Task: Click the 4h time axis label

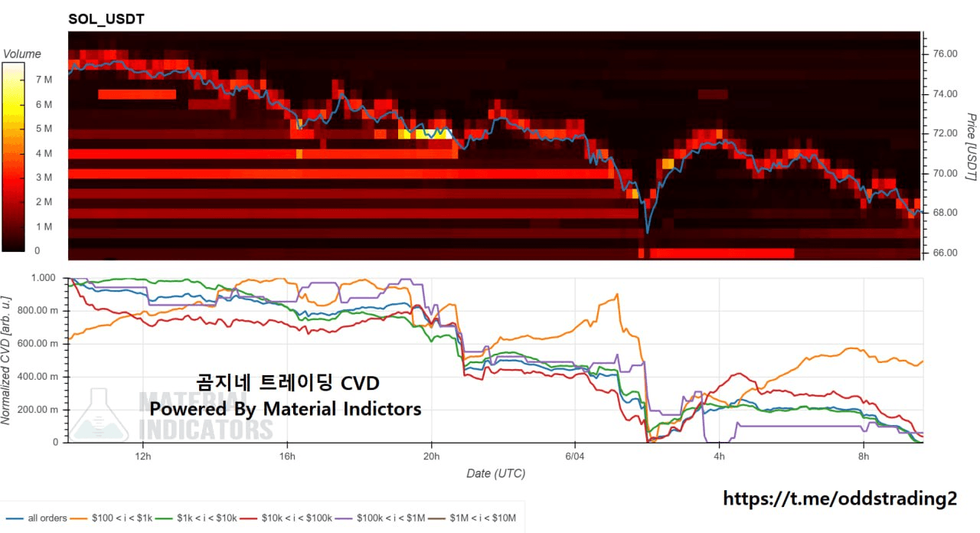Action: point(720,456)
